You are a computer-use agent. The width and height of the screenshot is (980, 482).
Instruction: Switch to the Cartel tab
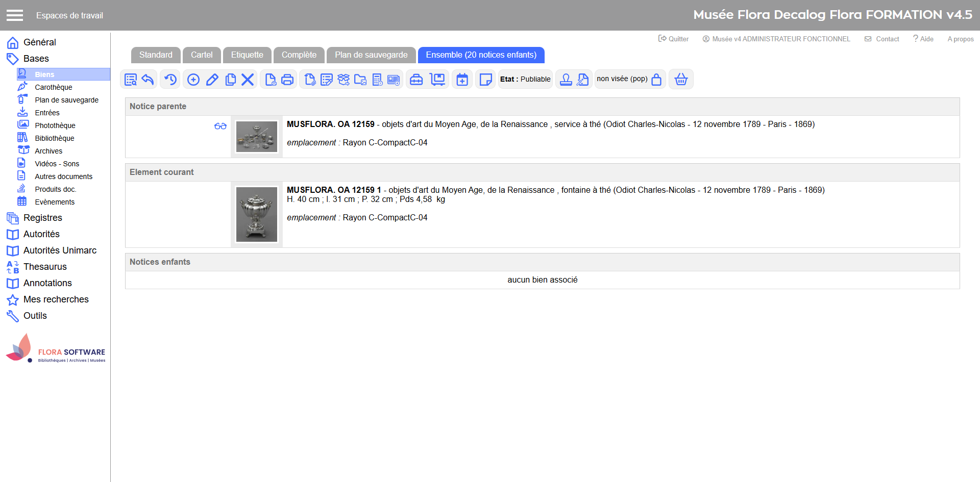click(202, 55)
